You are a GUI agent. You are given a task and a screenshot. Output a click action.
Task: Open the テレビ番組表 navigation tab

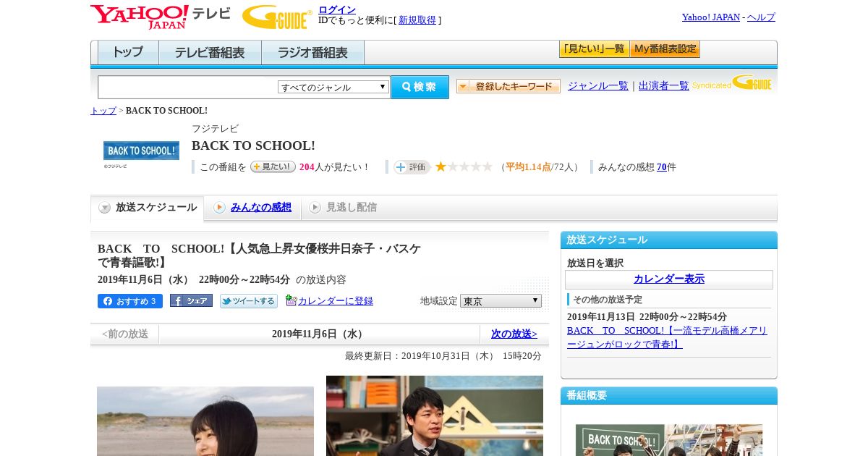tap(210, 53)
